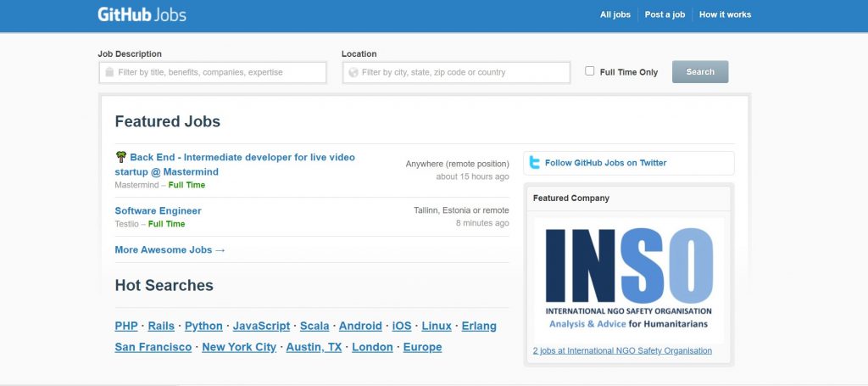
Task: Search jobs in New York City
Action: [x=239, y=347]
